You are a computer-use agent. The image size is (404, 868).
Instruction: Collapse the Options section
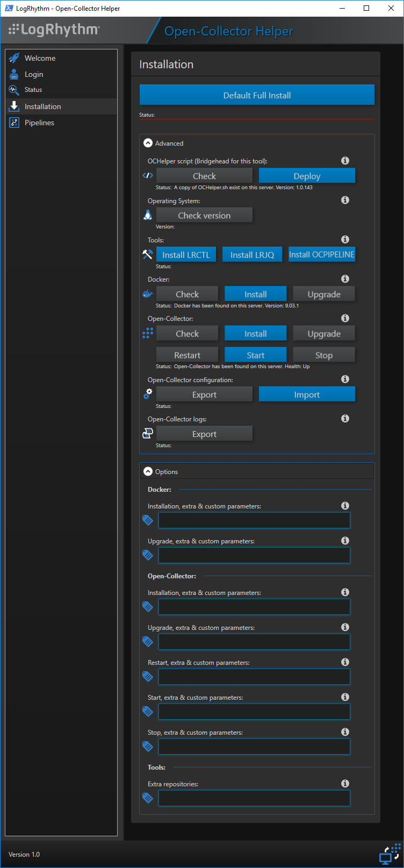pos(148,471)
